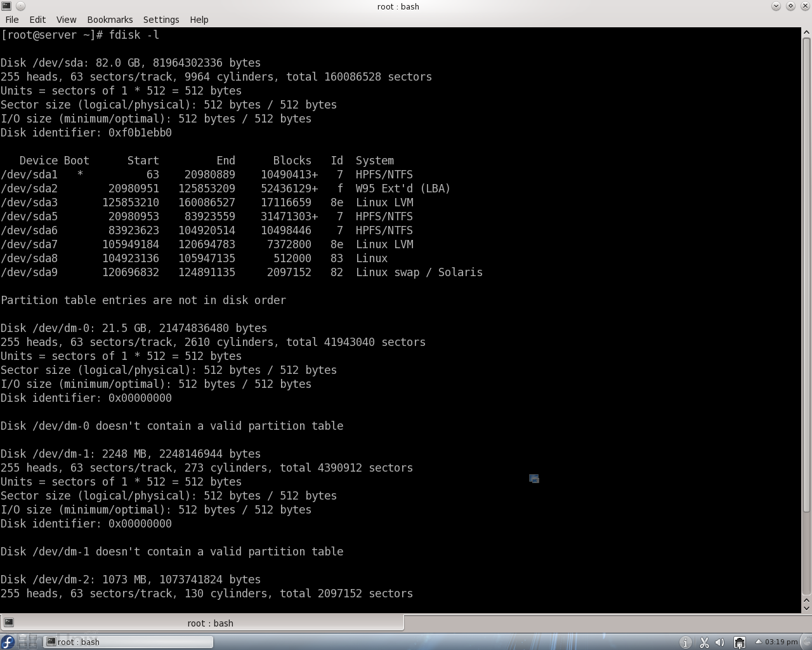Click the scrollbar up arrow
Viewport: 812px width, 650px height.
(806, 33)
